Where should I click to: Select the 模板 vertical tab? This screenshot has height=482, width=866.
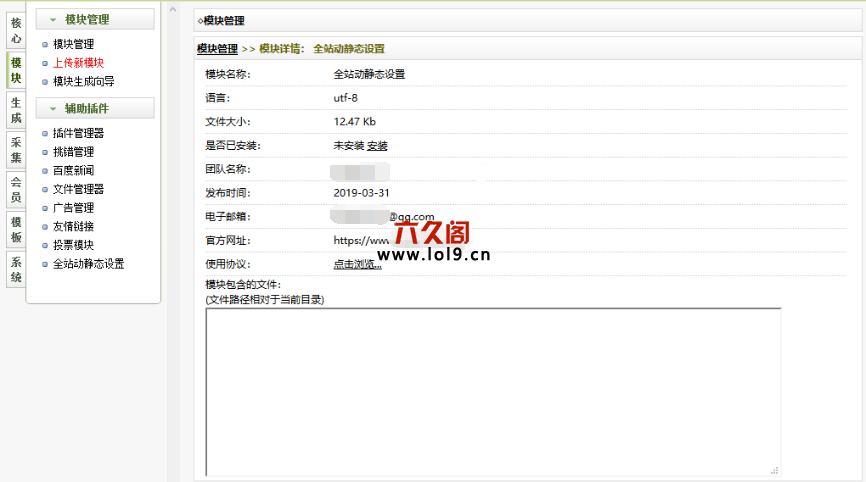coord(15,229)
